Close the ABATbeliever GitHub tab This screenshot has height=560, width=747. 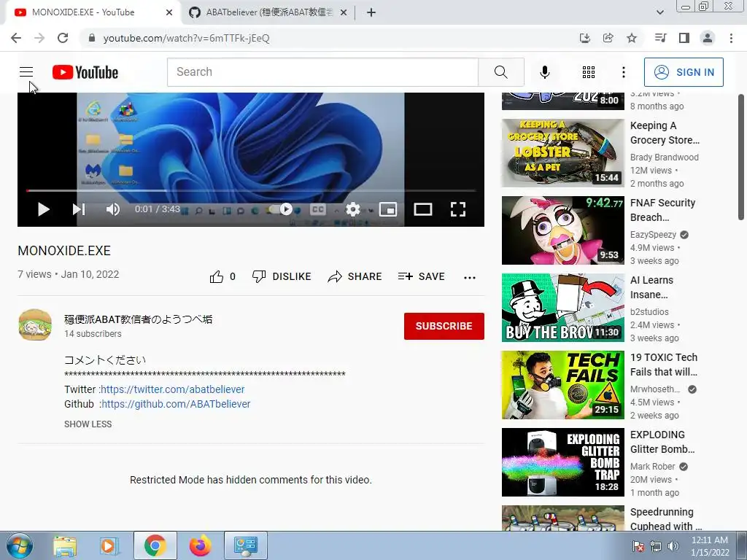tap(343, 12)
